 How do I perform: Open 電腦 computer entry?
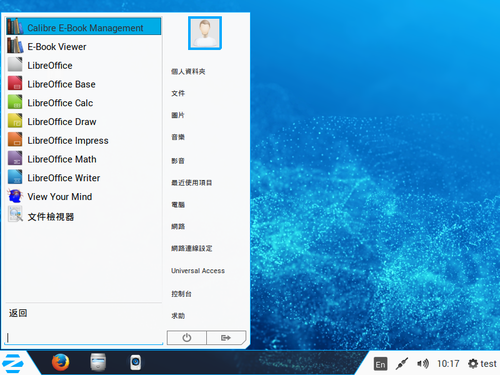tap(178, 205)
